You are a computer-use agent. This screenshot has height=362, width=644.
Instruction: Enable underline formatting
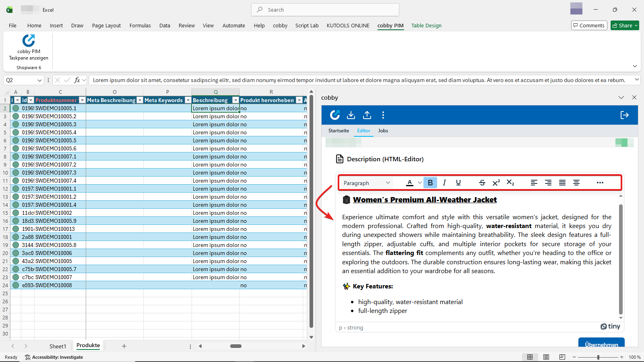coord(458,183)
